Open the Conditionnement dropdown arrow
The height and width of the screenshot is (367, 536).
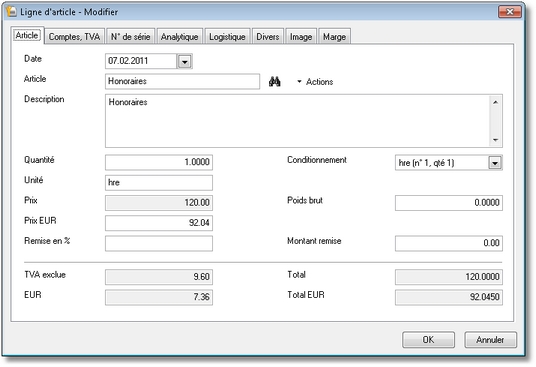tap(495, 163)
